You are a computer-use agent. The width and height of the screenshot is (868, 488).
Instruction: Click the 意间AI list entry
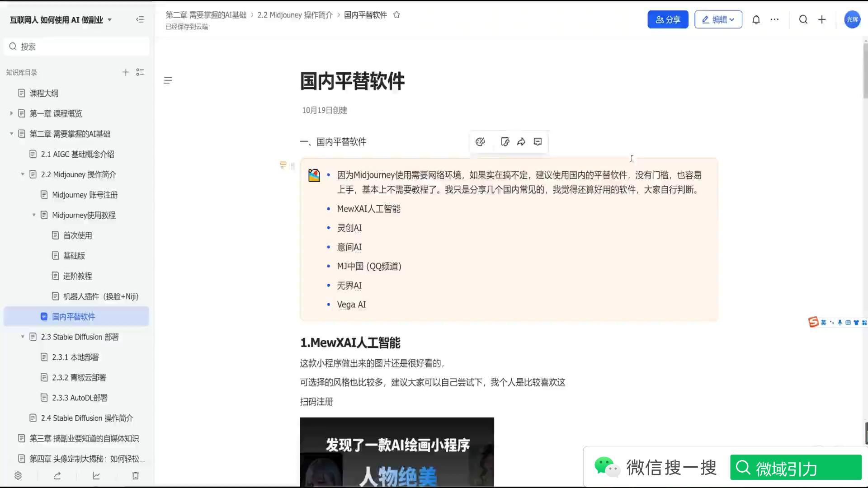pyautogui.click(x=349, y=248)
